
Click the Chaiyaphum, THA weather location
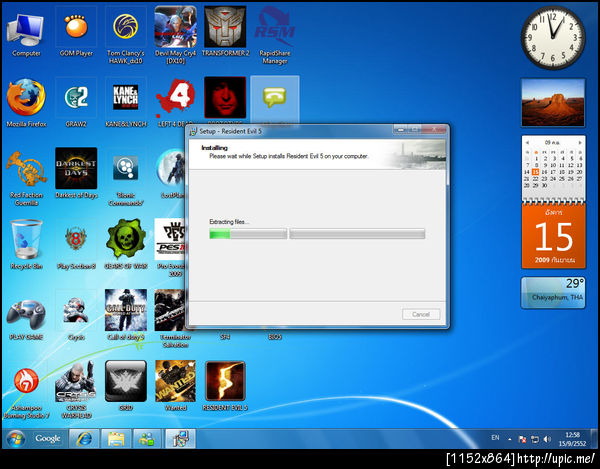point(557,297)
